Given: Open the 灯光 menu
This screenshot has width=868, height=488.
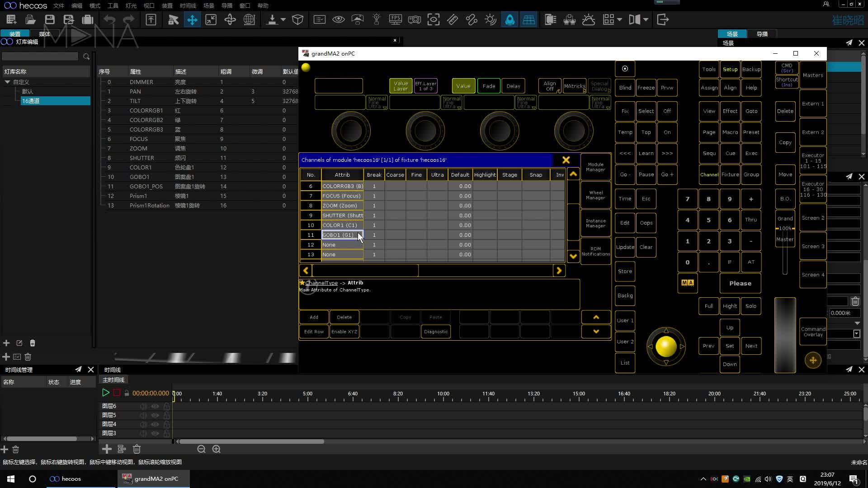Looking at the screenshot, I should pos(131,5).
